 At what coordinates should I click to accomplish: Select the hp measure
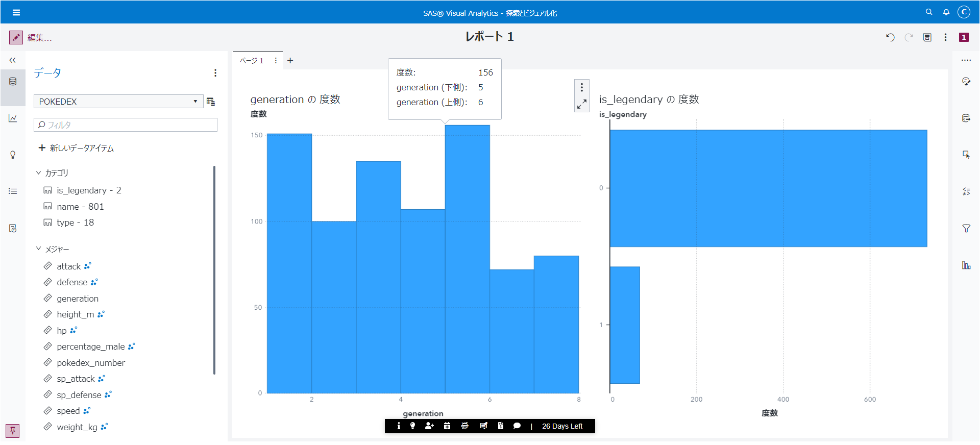pos(61,331)
